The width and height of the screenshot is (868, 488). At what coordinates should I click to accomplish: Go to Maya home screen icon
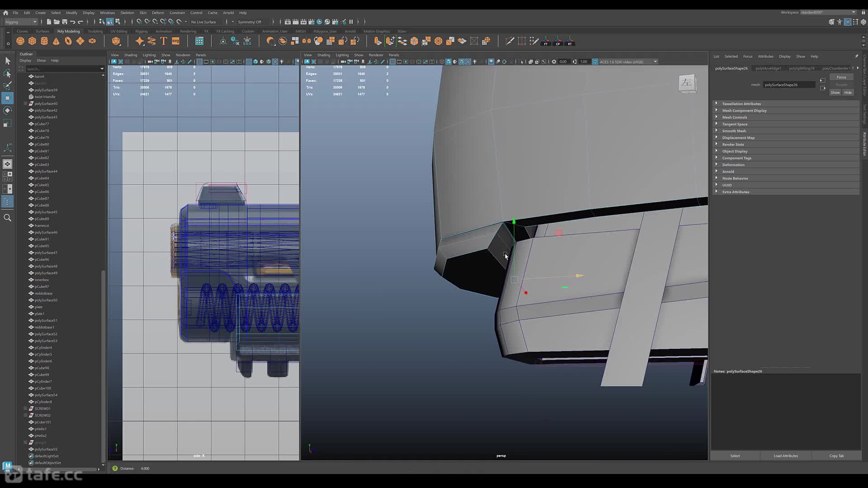point(5,13)
